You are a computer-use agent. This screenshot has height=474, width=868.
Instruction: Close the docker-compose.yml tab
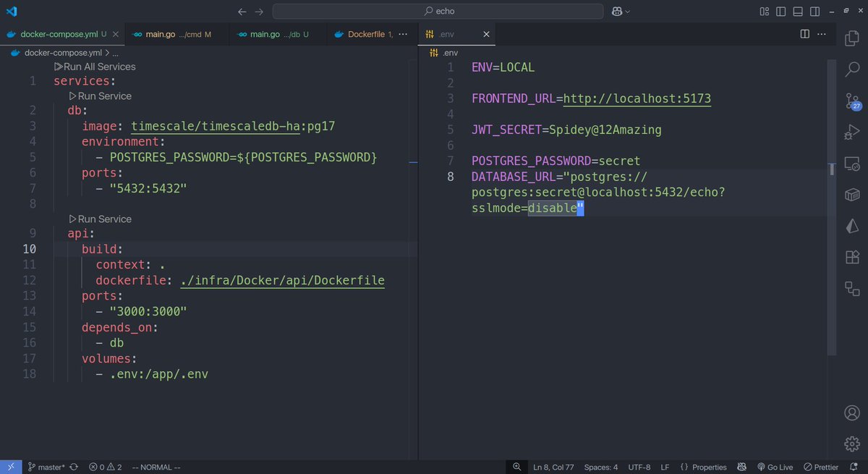pos(115,34)
